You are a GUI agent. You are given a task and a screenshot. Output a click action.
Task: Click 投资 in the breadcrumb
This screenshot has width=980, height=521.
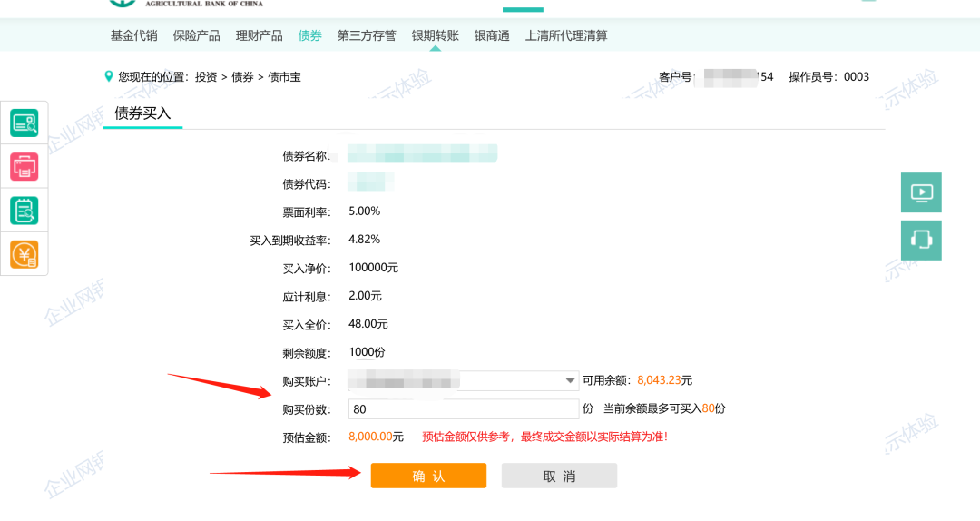click(206, 77)
